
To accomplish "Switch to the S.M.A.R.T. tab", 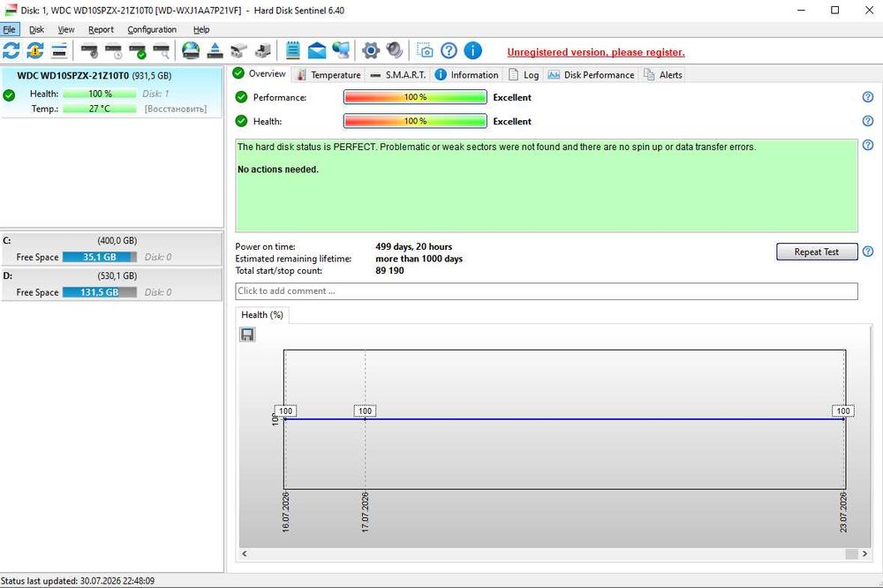I will tap(399, 75).
